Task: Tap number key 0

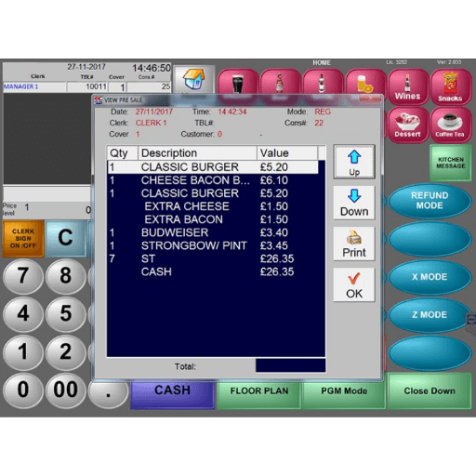Action: [23, 390]
